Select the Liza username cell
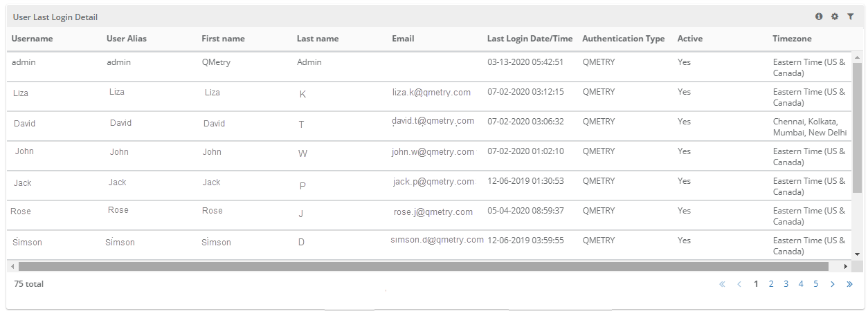This screenshot has width=868, height=311. tap(21, 93)
